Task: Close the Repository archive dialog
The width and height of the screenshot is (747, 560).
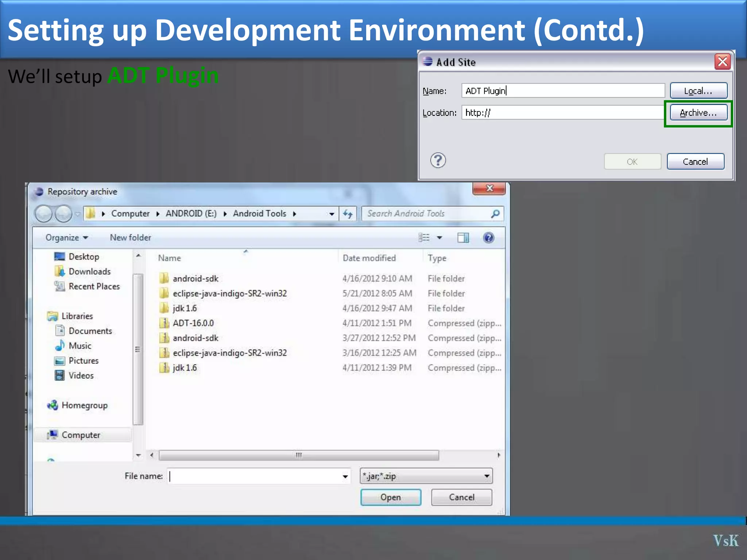Action: (x=489, y=188)
